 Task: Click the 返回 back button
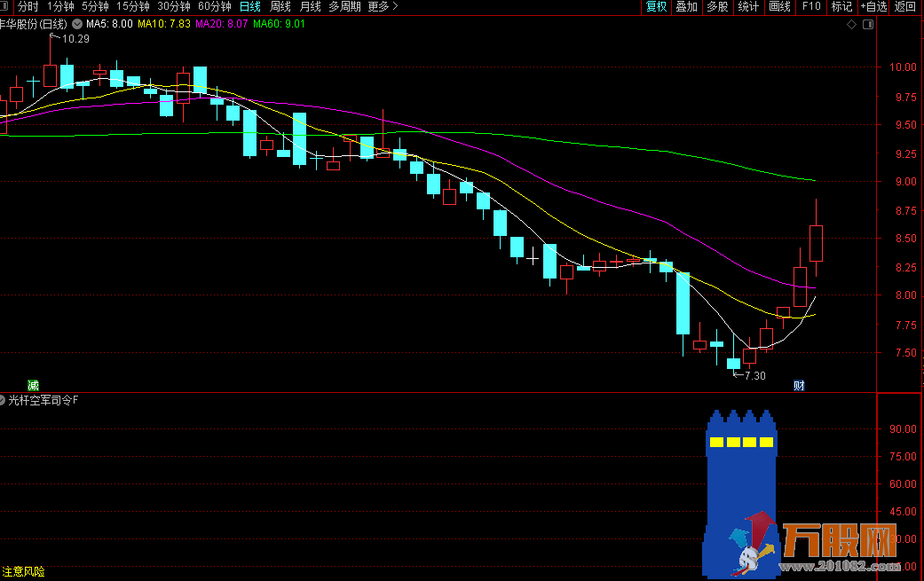point(905,6)
